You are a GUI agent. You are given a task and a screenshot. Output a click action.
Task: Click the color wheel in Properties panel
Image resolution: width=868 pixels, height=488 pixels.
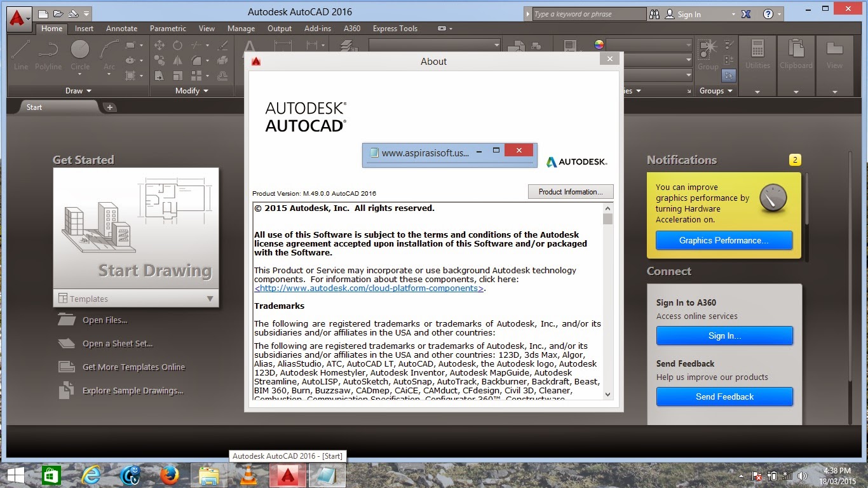(x=599, y=44)
